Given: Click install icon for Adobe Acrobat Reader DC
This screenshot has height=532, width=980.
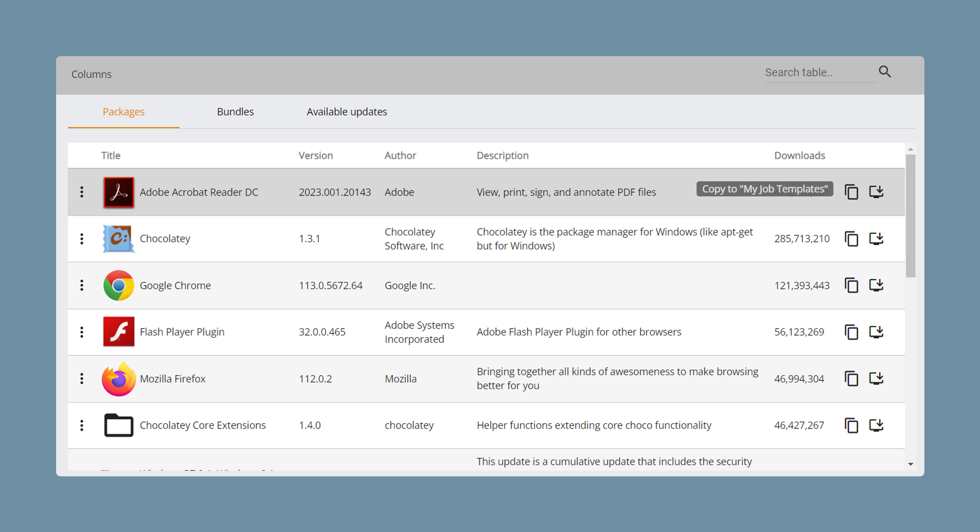Looking at the screenshot, I should pyautogui.click(x=876, y=192).
